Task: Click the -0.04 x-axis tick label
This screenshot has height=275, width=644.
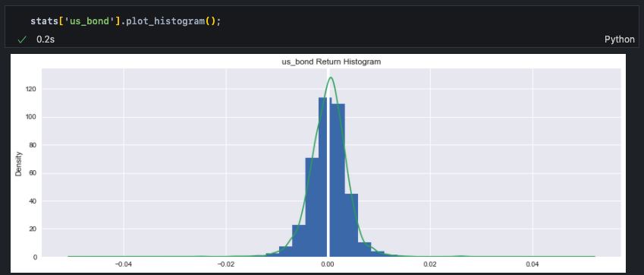Action: 123,264
